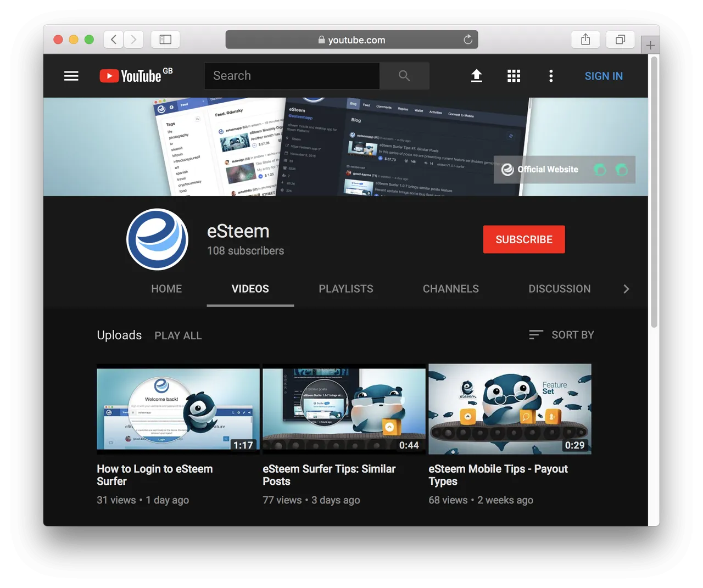The height and width of the screenshot is (588, 703).
Task: Show Safari's sidebar panel
Action: (165, 40)
